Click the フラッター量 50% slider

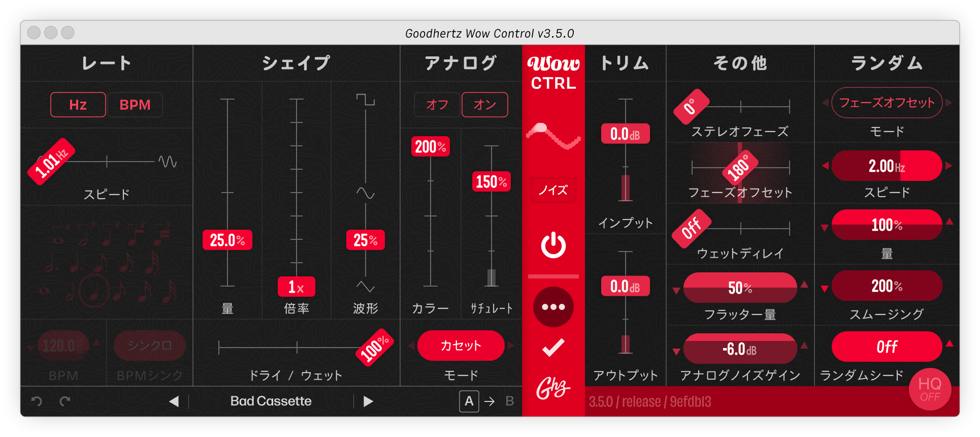click(x=740, y=288)
